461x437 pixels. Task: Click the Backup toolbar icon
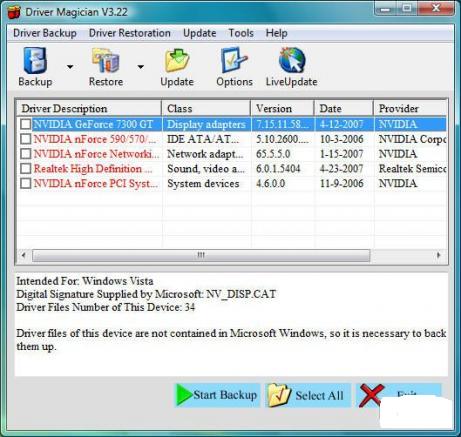[35, 61]
